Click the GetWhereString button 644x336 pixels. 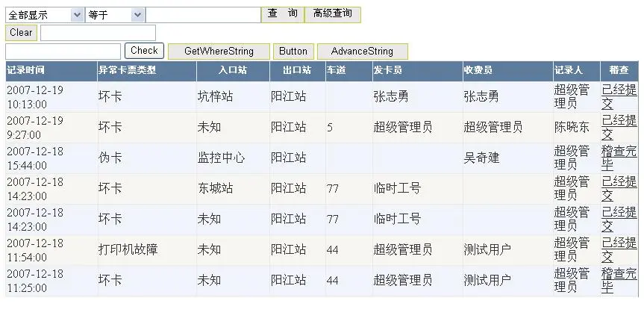(x=219, y=52)
